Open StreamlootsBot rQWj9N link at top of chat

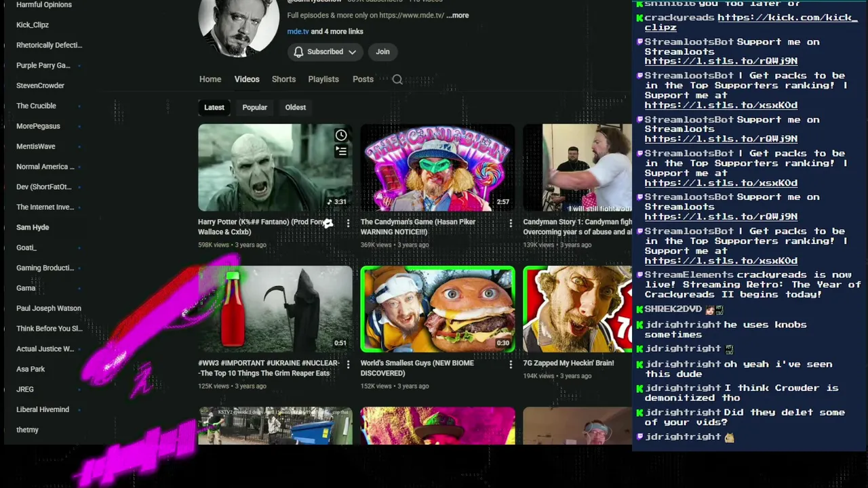click(721, 61)
